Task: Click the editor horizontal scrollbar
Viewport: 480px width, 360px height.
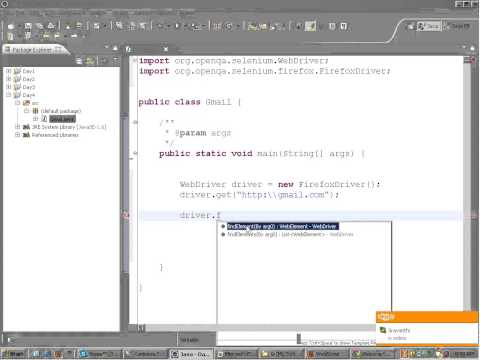Action: (257, 328)
